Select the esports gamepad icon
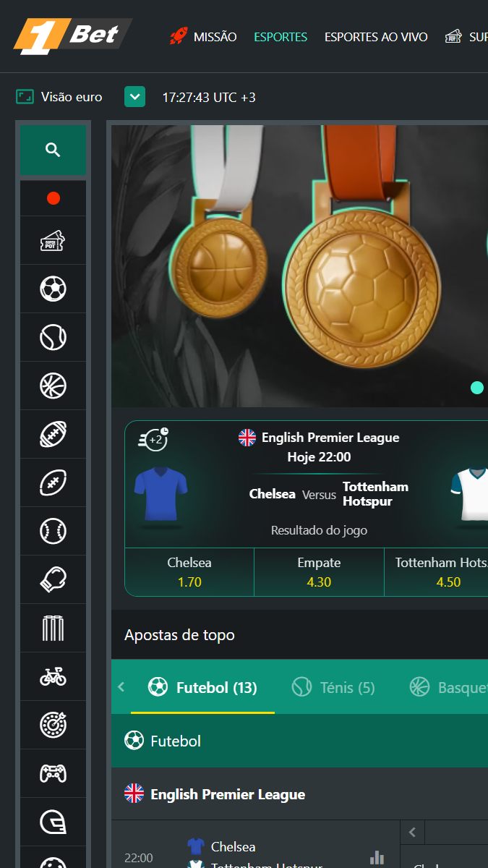The width and height of the screenshot is (488, 868). point(53,773)
